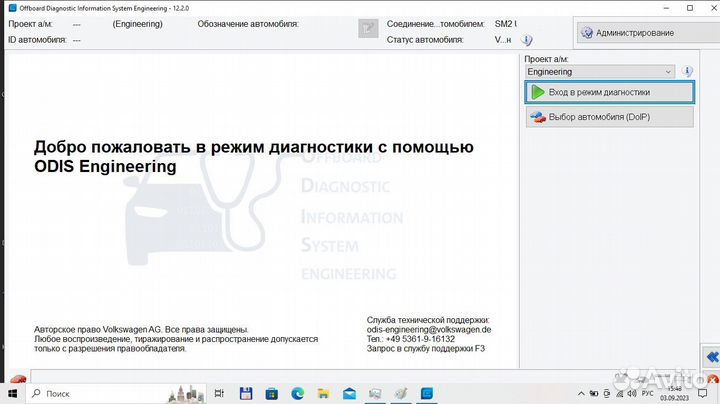Click 'ID автомобиля:' label
The height and width of the screenshot is (404, 720).
37,40
